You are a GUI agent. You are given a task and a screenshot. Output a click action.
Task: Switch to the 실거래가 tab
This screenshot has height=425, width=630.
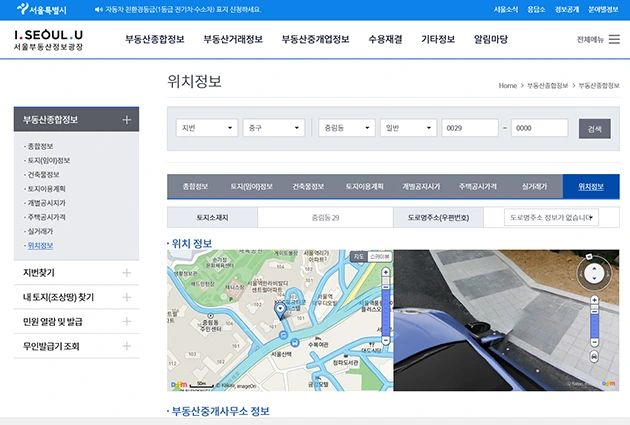tap(534, 186)
